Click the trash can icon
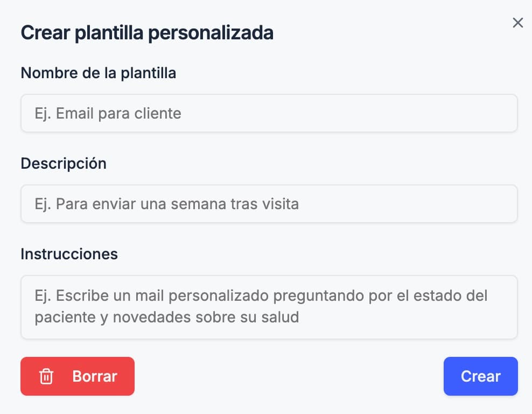532x414 pixels. (46, 376)
